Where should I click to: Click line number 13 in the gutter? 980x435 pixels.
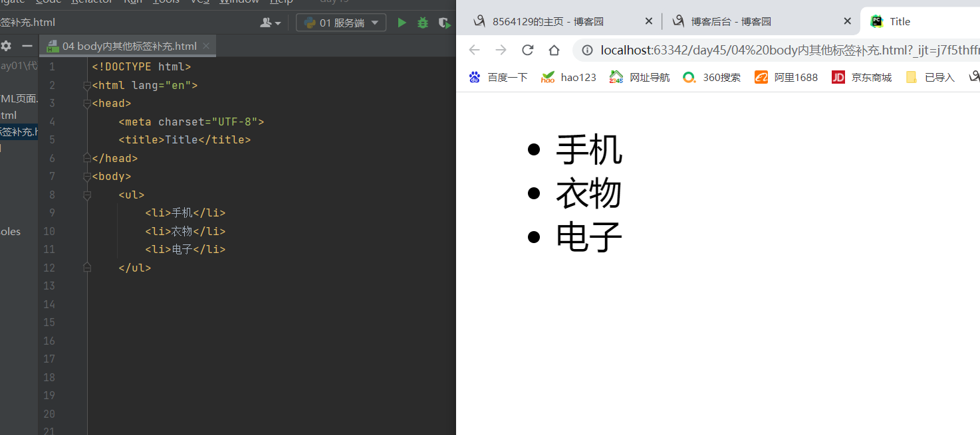click(49, 286)
